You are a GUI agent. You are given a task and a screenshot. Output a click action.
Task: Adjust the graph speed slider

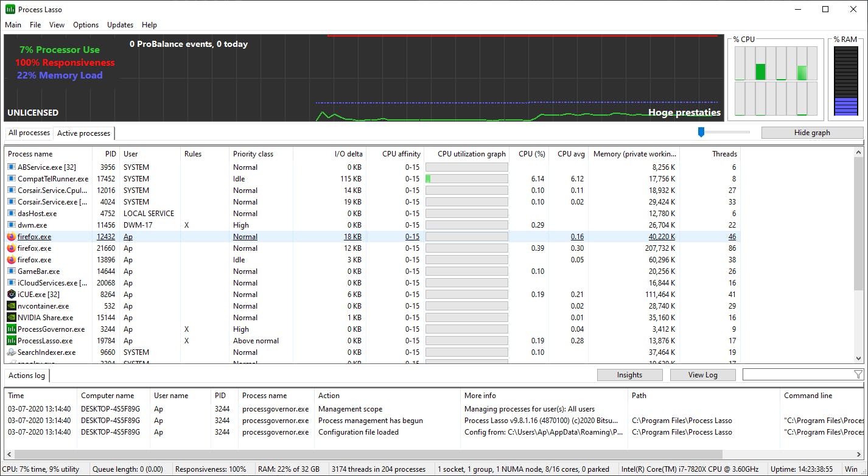pyautogui.click(x=701, y=132)
